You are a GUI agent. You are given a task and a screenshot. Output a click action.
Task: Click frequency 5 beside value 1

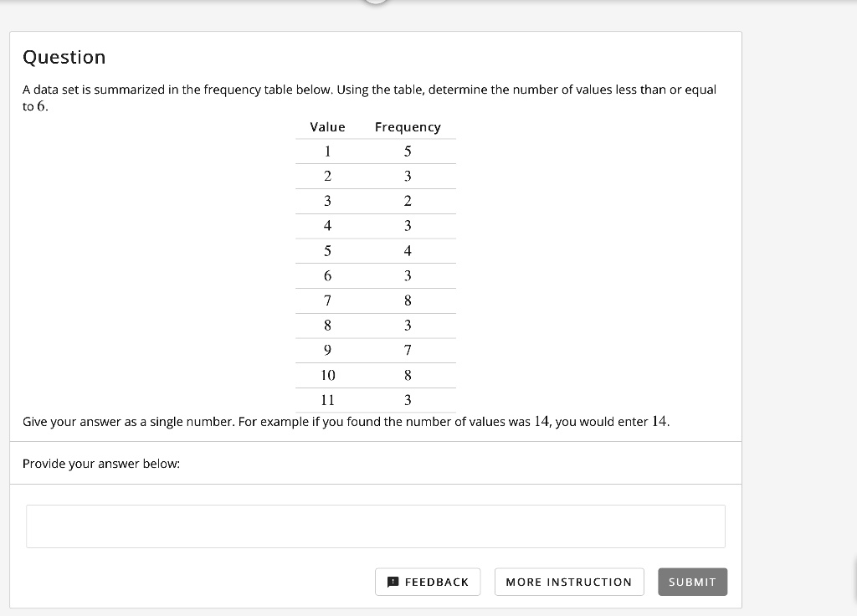click(408, 151)
